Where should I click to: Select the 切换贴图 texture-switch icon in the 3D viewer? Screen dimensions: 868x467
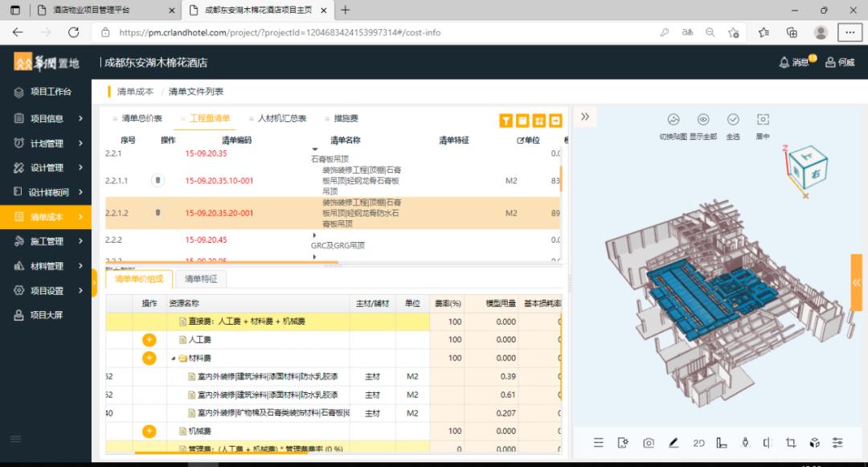coord(673,119)
